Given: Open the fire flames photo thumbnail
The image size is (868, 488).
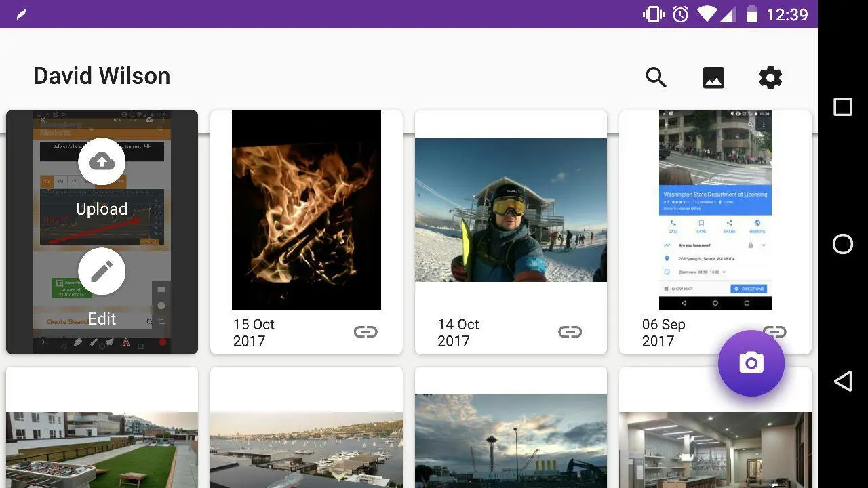Looking at the screenshot, I should click(x=307, y=210).
